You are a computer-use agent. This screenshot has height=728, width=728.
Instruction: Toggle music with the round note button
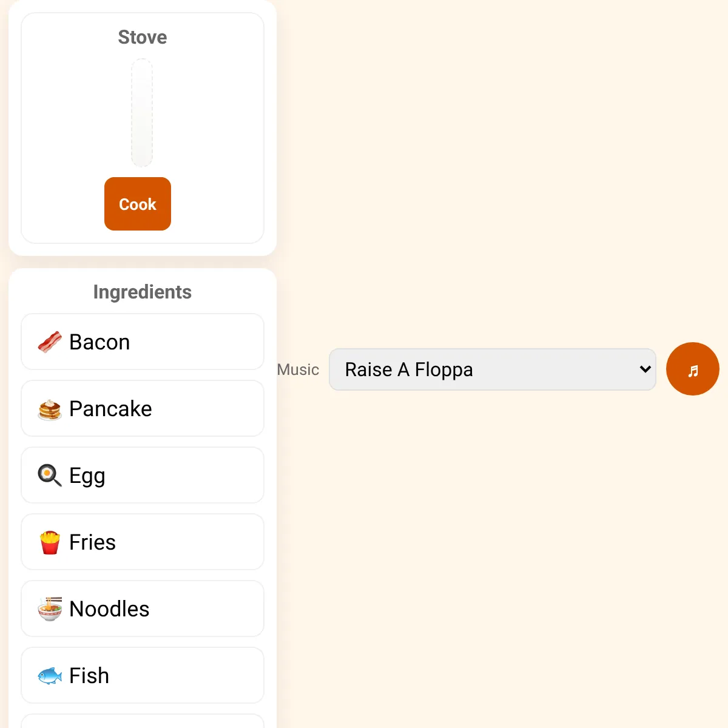[693, 369]
